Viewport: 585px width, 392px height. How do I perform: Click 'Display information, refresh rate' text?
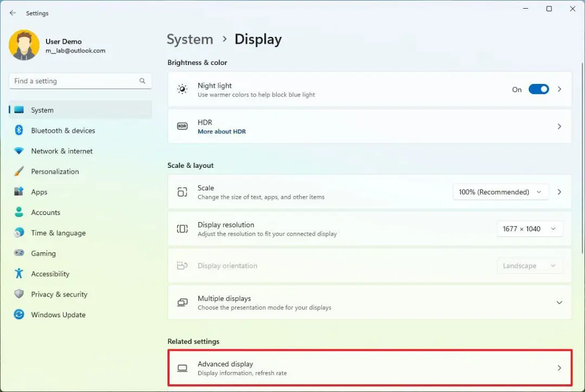tap(242, 373)
